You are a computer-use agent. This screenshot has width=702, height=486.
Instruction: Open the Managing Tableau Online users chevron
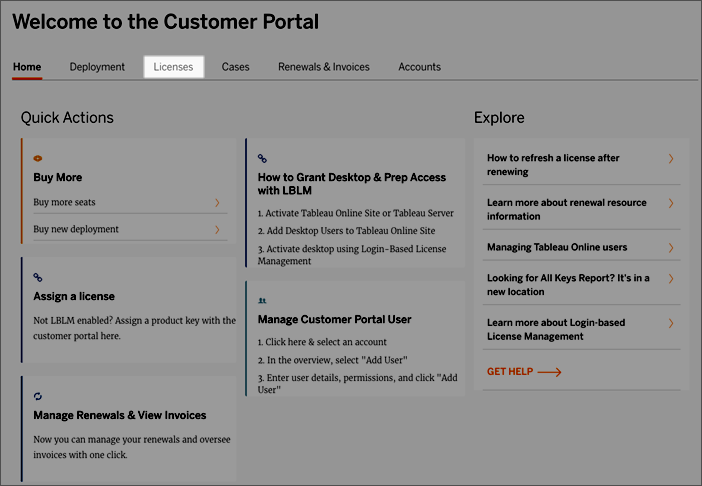tap(671, 247)
